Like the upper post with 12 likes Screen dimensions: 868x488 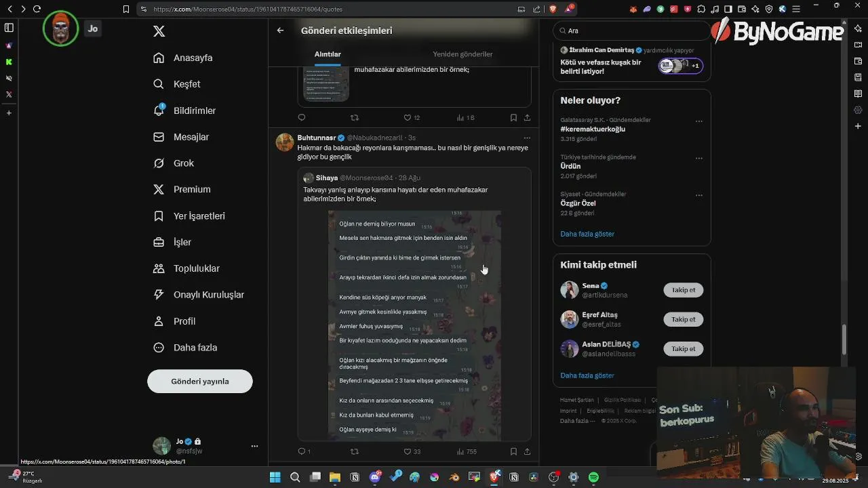412,117
